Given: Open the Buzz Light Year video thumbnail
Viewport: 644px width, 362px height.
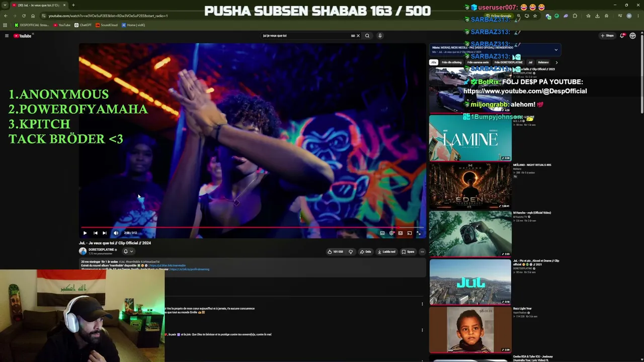Looking at the screenshot, I should [x=470, y=330].
